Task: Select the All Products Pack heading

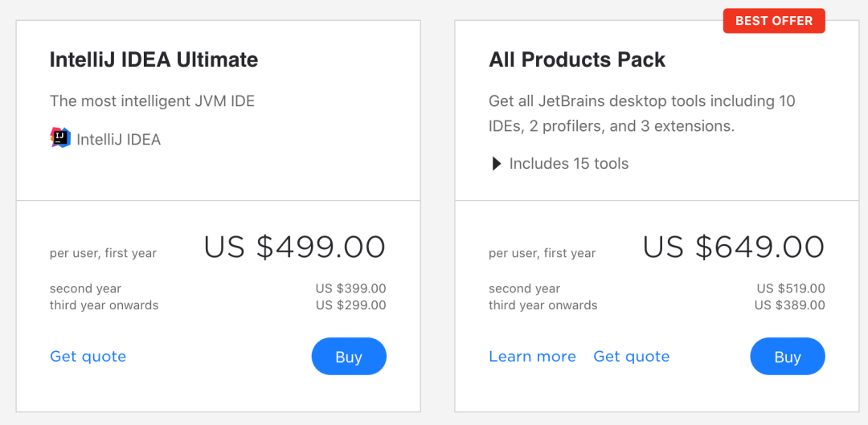Action: point(577,59)
